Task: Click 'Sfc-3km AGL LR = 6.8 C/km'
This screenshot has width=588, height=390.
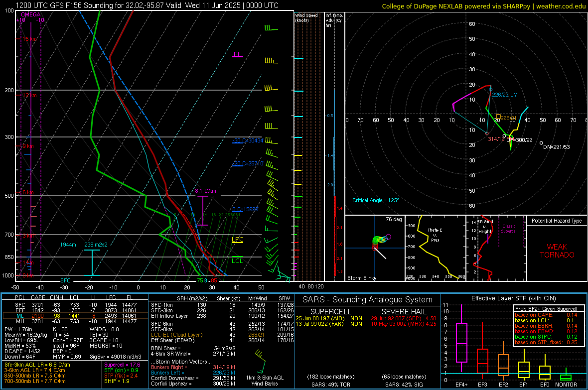Action: pyautogui.click(x=37, y=365)
